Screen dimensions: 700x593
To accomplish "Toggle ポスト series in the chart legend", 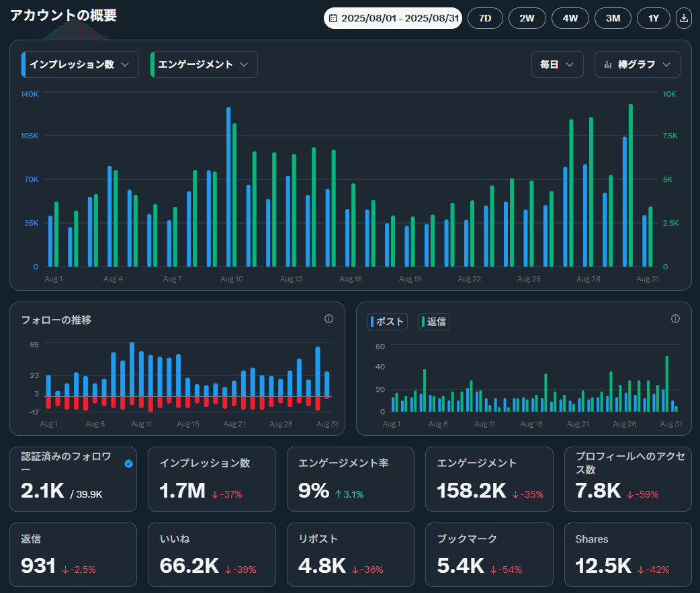I will pos(388,322).
